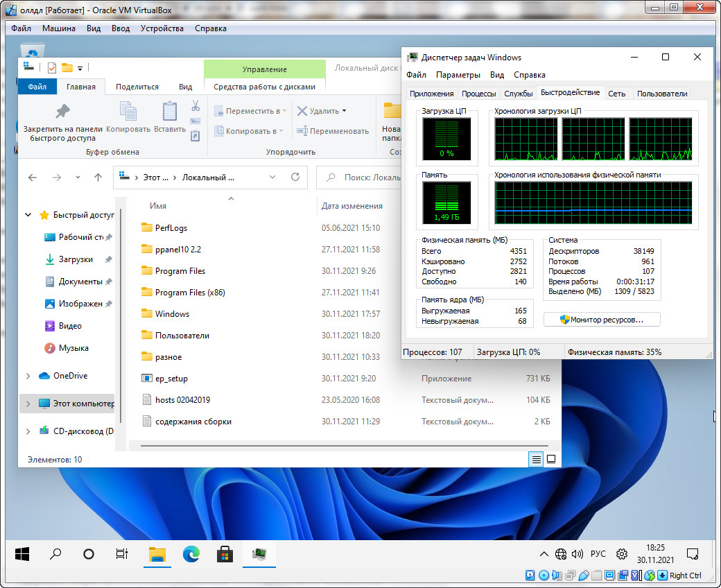Open Microsoft Edge from taskbar
721x588 pixels.
point(191,554)
